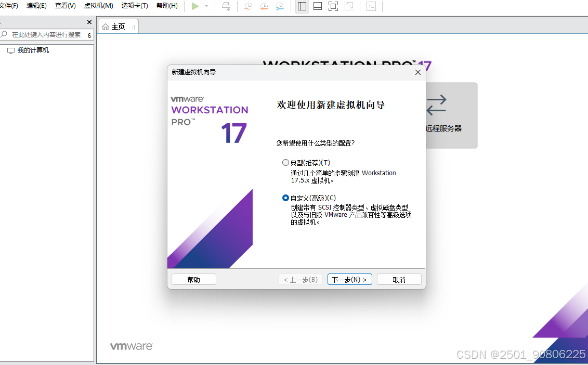Open the power options dropdown arrow
588x365 pixels.
click(206, 6)
